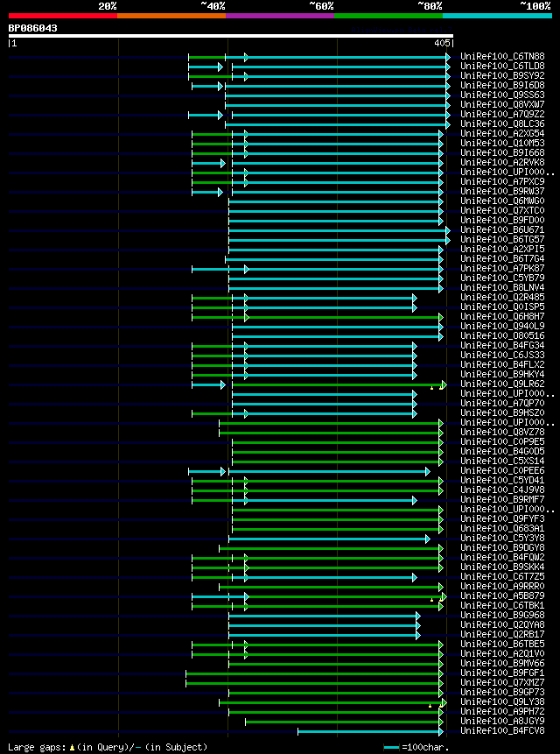The width and height of the screenshot is (560, 754).
Task: Open hit UniRef100_C6TN88
Action: point(502,57)
